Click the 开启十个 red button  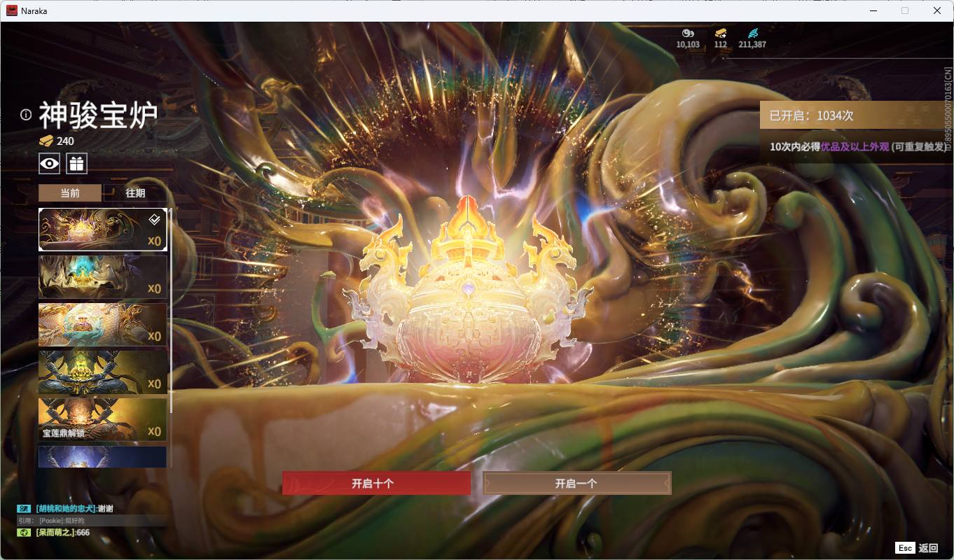point(376,483)
